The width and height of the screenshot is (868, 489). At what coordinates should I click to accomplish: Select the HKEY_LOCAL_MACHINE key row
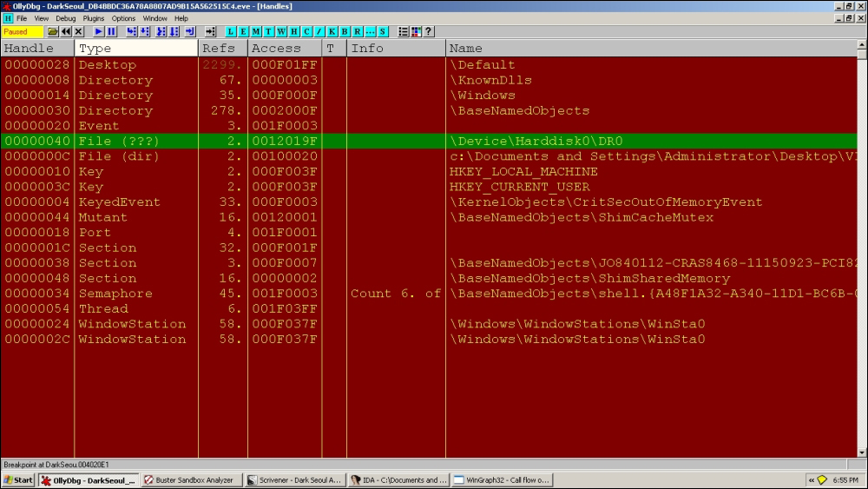coord(429,172)
